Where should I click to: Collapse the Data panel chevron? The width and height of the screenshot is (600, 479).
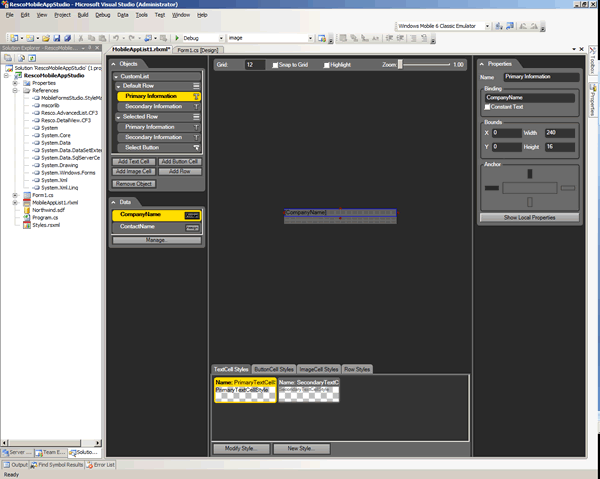click(114, 202)
